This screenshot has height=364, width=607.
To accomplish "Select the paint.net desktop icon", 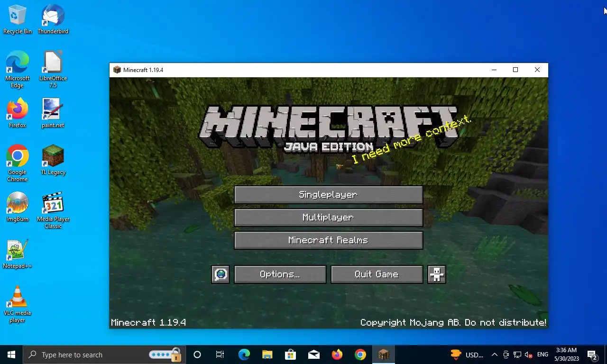I will tap(53, 113).
